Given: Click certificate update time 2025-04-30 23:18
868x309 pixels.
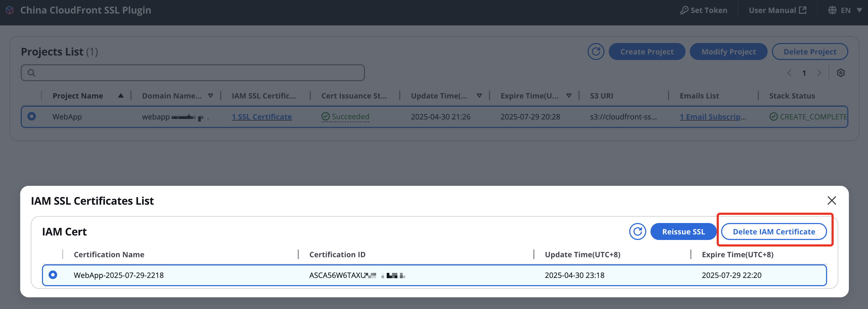Looking at the screenshot, I should [x=575, y=275].
